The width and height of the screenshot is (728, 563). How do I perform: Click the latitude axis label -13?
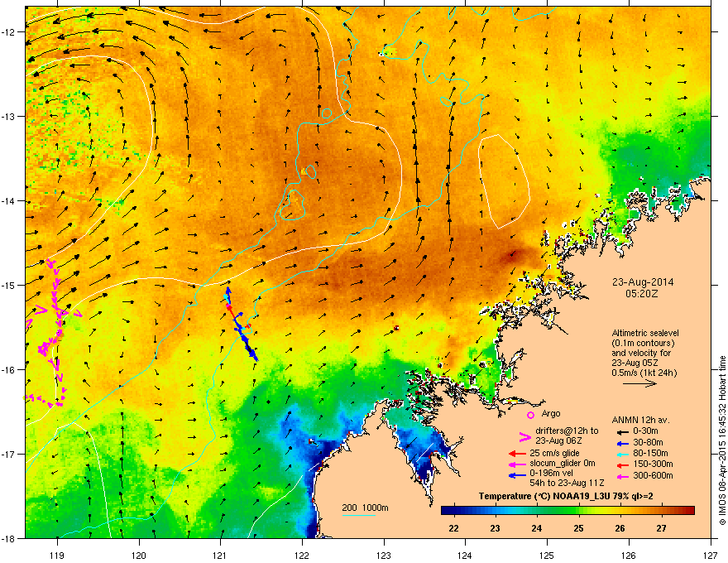(x=8, y=117)
